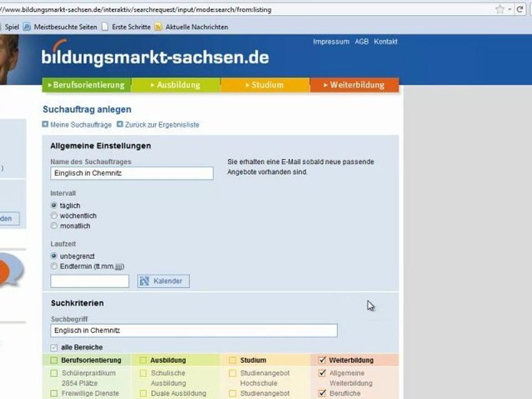The height and width of the screenshot is (399, 532).
Task: Click arrow icon beside Meine Suchaufträge
Action: pyautogui.click(x=45, y=124)
